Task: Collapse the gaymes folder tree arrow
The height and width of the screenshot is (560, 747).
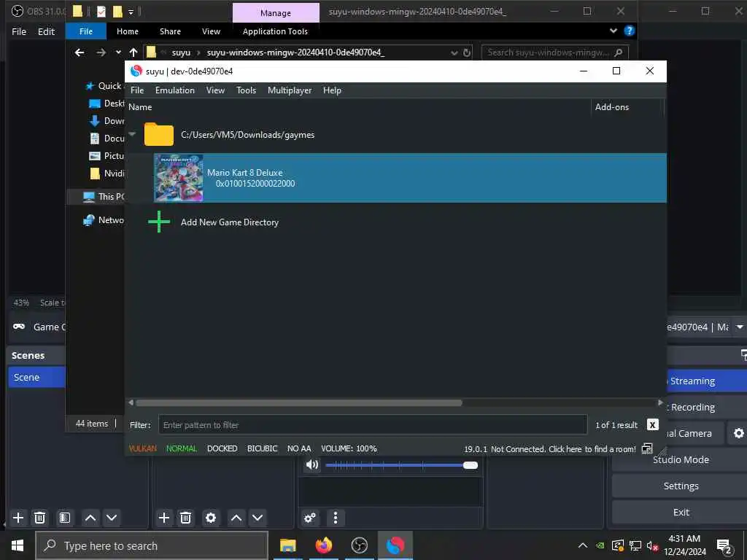Action: tap(133, 134)
